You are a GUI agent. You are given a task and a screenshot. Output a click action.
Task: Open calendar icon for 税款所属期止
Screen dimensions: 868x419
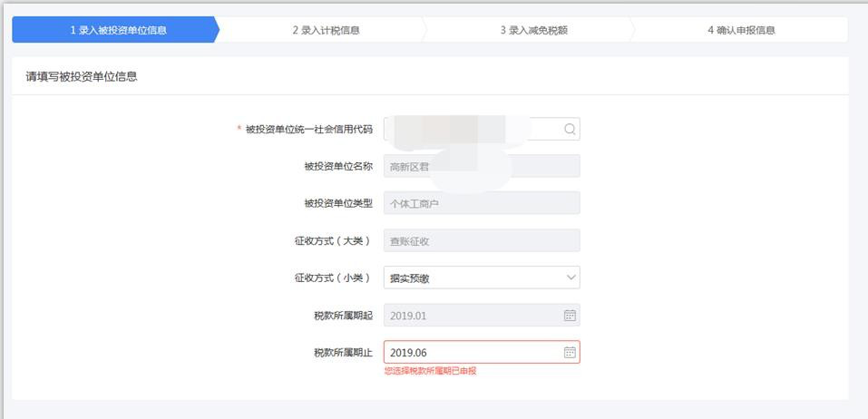tap(570, 353)
